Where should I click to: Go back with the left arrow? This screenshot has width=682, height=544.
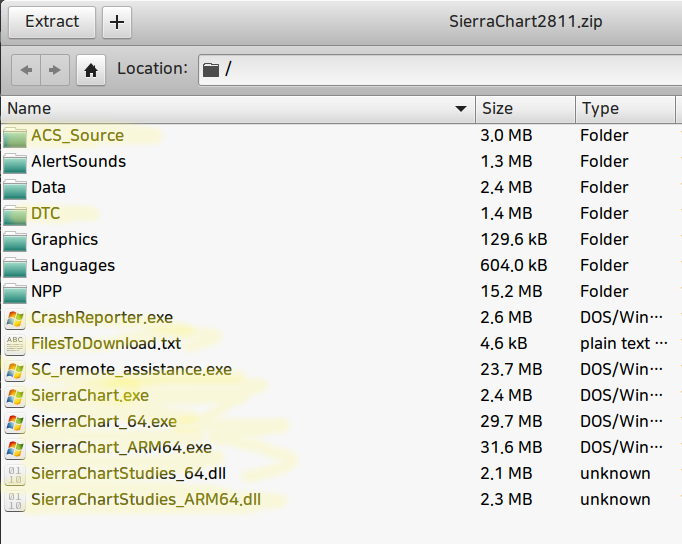26,70
